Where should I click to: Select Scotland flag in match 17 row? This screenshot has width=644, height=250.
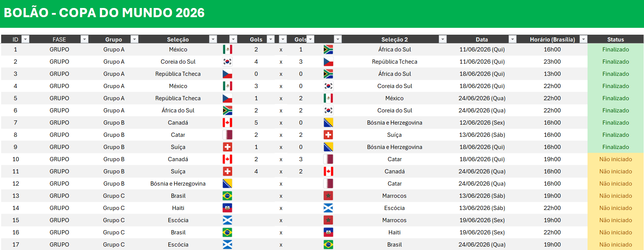227,245
